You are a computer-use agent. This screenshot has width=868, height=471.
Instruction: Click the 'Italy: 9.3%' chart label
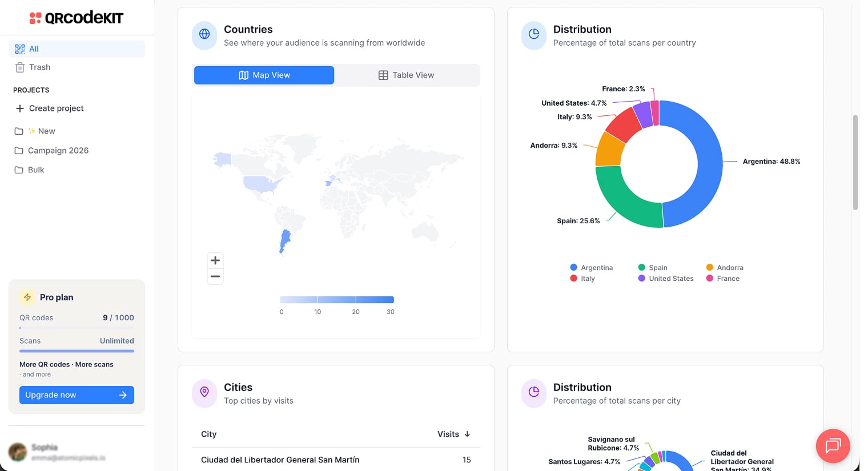(574, 117)
